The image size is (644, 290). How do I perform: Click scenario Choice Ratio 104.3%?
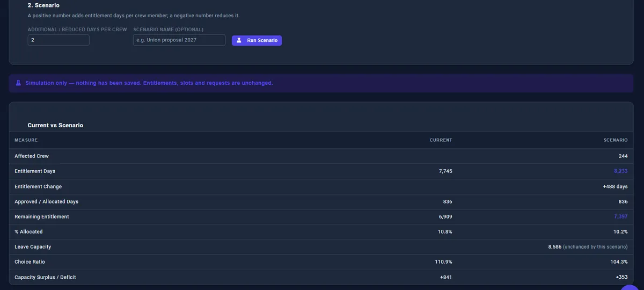click(x=619, y=262)
